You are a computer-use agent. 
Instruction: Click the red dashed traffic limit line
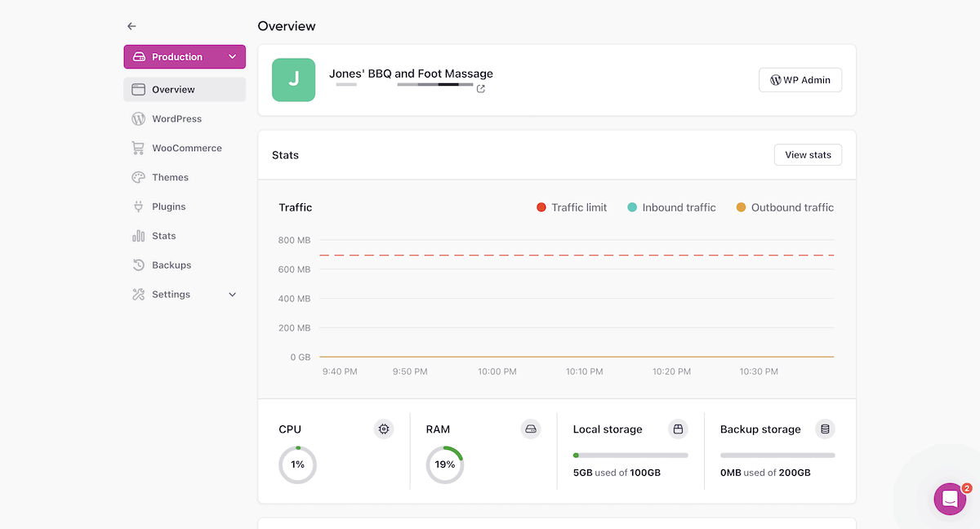point(577,256)
